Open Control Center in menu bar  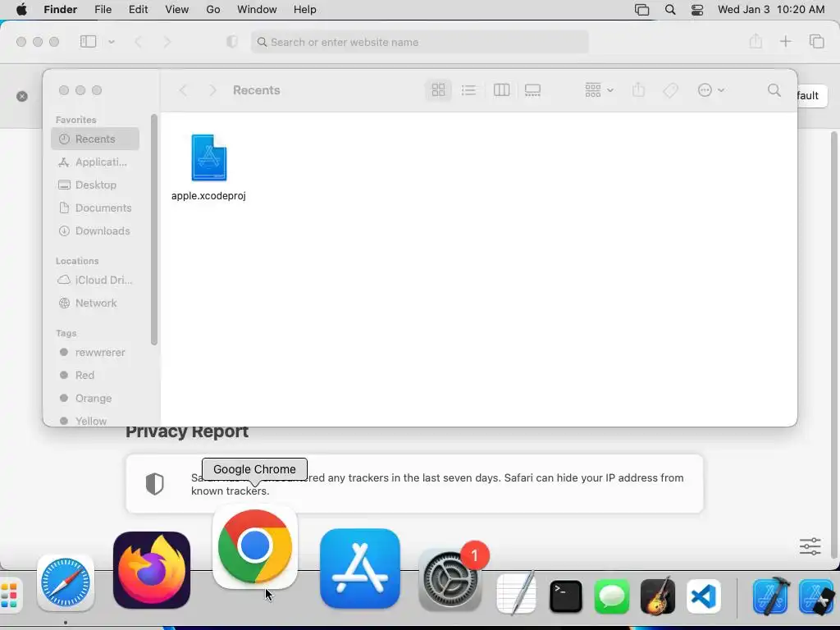pyautogui.click(x=697, y=10)
